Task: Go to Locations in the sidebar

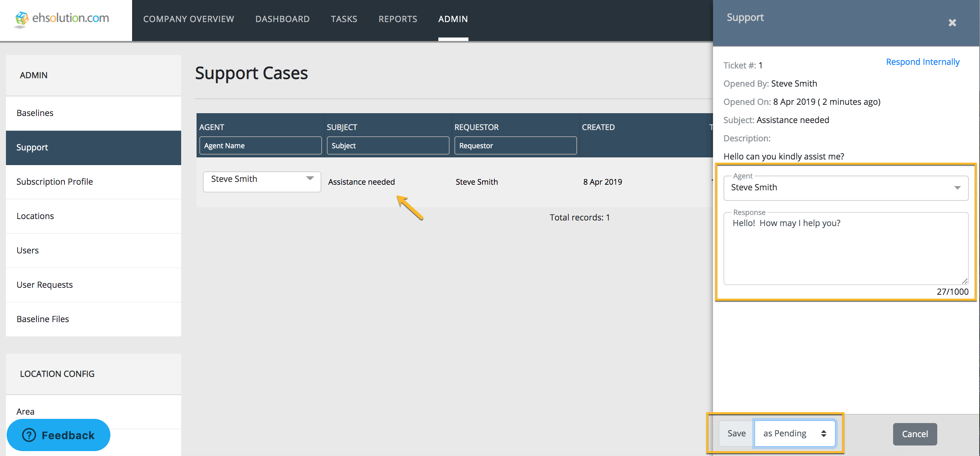Action: [94, 216]
